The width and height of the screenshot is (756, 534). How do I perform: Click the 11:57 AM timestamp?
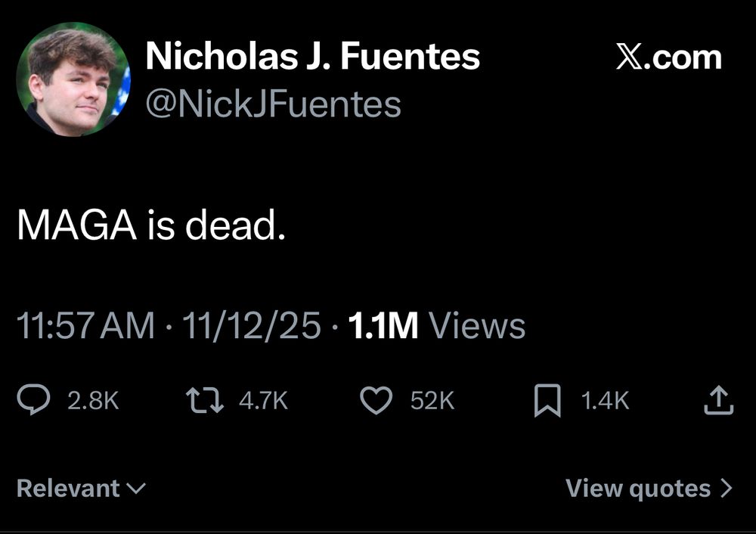pos(85,326)
